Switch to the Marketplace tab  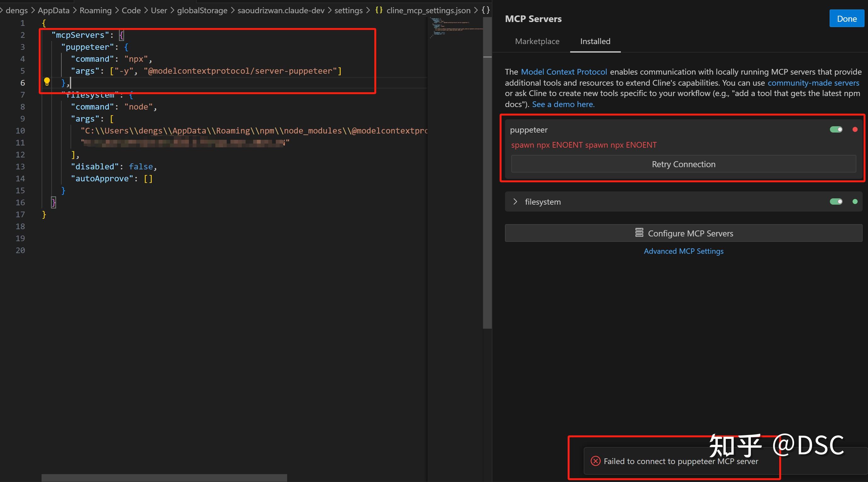pyautogui.click(x=537, y=42)
